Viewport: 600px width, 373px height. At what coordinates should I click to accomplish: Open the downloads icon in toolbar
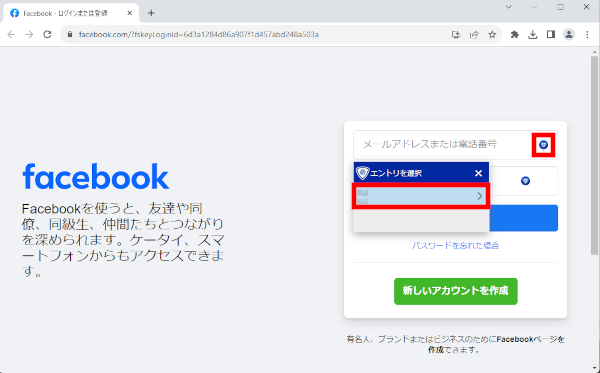(x=533, y=34)
